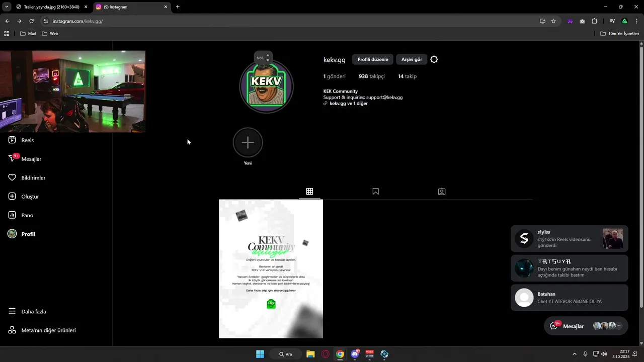Click the profile settings gear icon
This screenshot has width=644, height=362.
(434, 59)
